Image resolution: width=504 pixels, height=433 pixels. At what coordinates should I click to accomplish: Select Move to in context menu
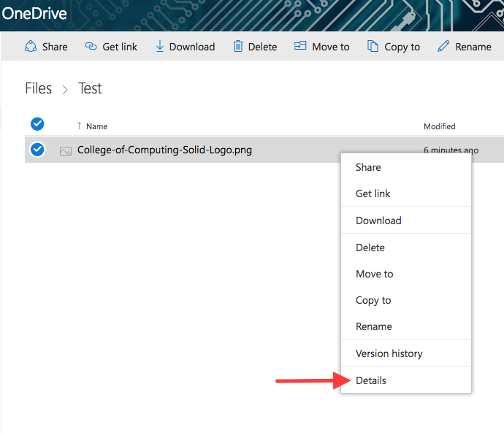pos(374,274)
